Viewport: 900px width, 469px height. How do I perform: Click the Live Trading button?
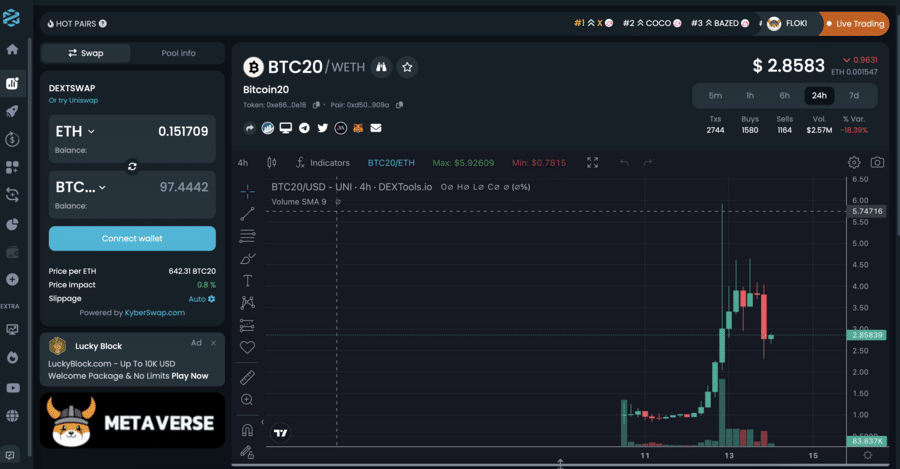click(854, 24)
